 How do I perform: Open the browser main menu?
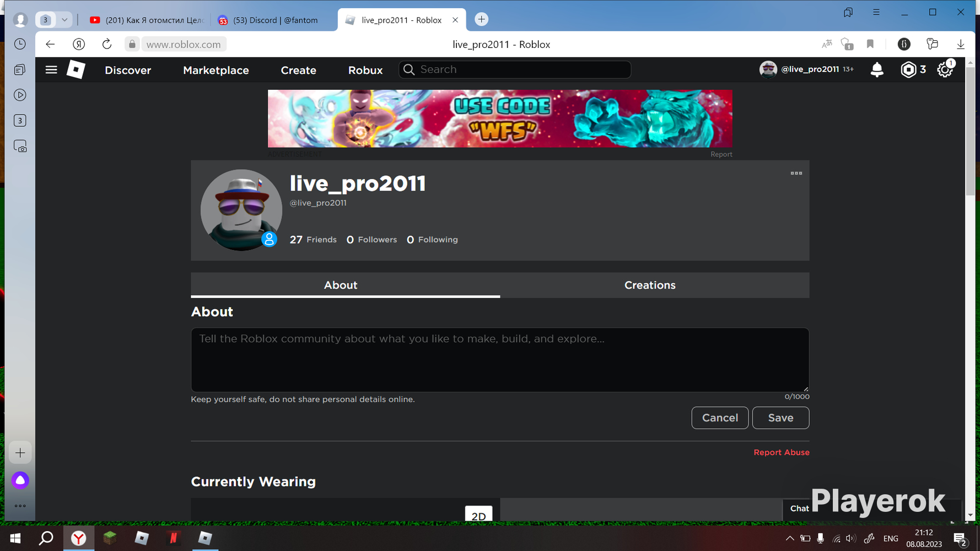(876, 12)
